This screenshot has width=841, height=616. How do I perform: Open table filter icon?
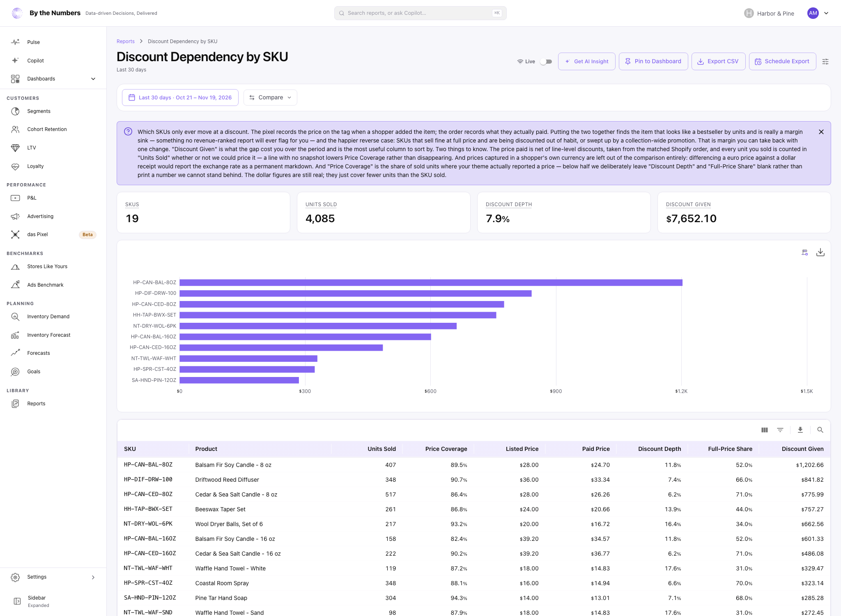[780, 430]
